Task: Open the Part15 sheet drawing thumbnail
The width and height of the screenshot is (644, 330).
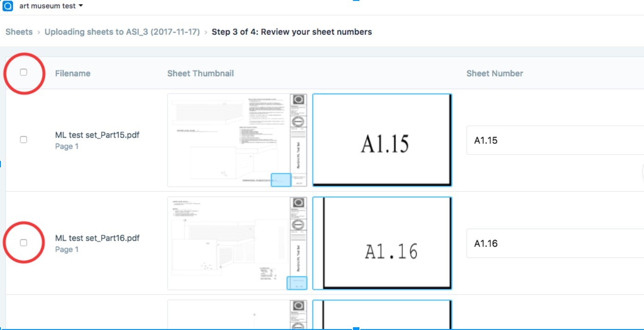Action: (237, 140)
